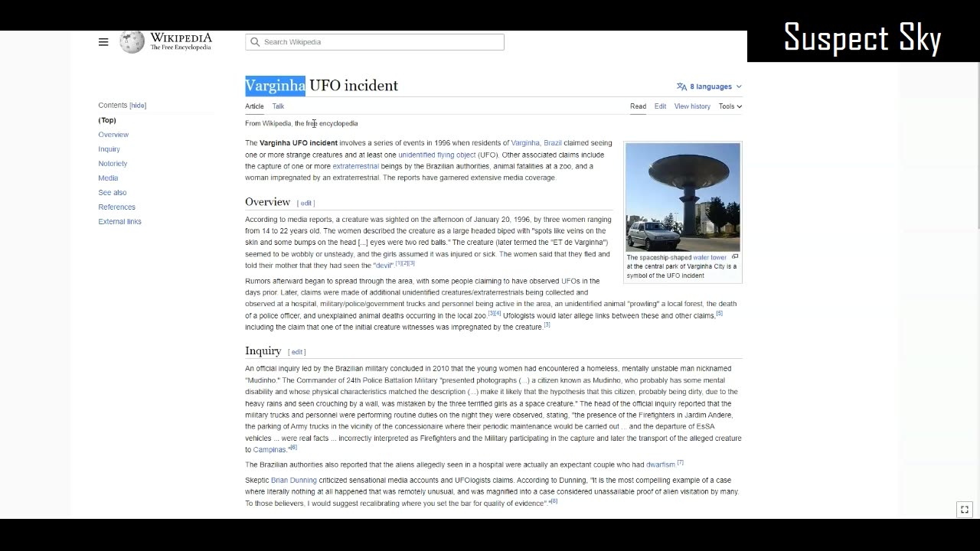Screen dimensions: 980x551
Task: Enlarge the water tower image icon
Action: [735, 257]
